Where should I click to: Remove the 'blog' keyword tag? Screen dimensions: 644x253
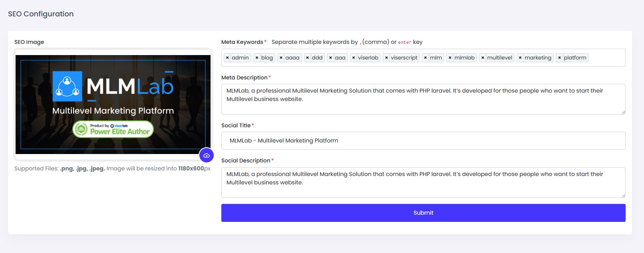pyautogui.click(x=257, y=58)
